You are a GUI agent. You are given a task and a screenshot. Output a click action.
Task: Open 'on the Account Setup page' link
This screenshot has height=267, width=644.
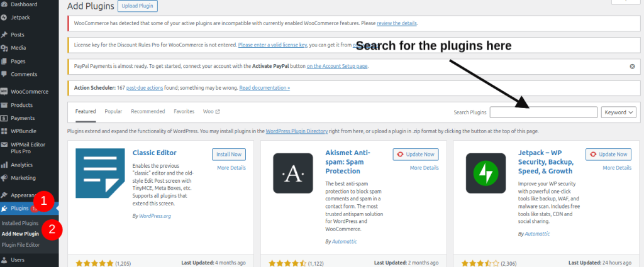coord(338,66)
